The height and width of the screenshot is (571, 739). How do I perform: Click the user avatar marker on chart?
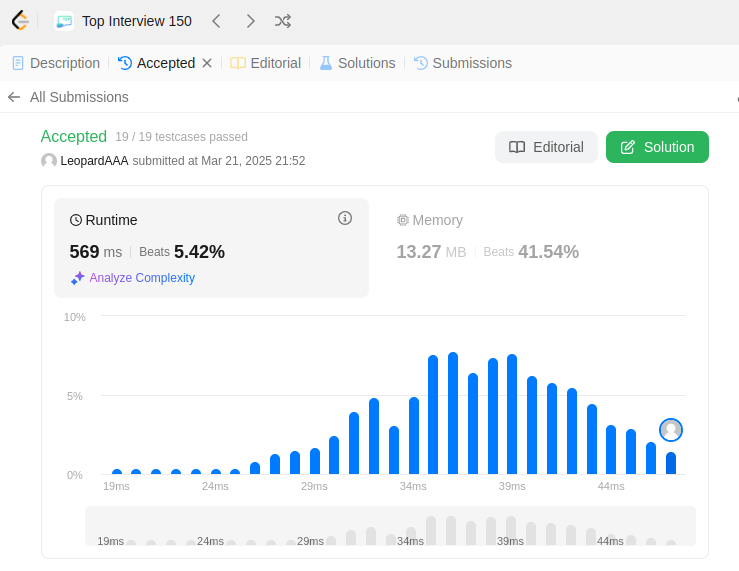pyautogui.click(x=671, y=430)
